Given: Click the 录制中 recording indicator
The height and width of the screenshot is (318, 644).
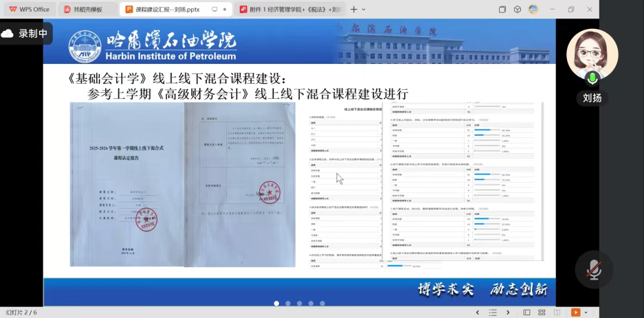Looking at the screenshot, I should tap(25, 33).
